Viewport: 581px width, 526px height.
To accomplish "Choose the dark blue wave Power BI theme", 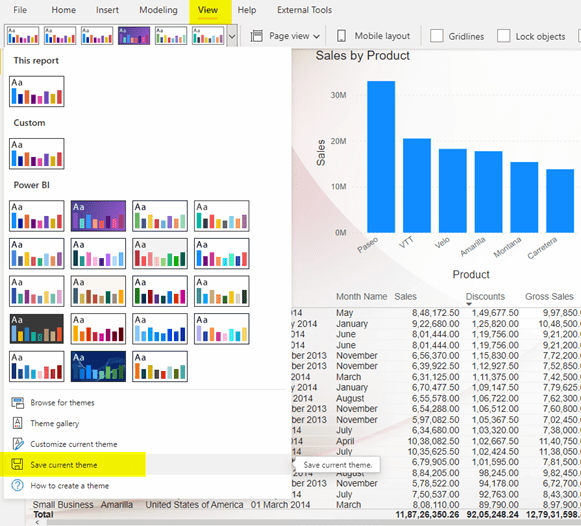I will (x=98, y=366).
